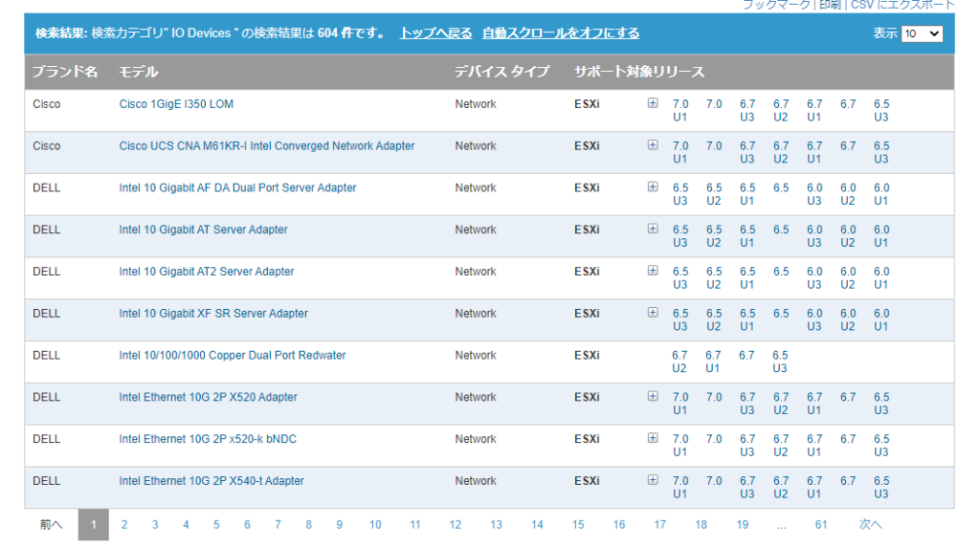Viewport: 980px width, 549px height.
Task: Open Intel 10 Gigabit AT2 Server Adapter link
Action: pyautogui.click(x=207, y=272)
